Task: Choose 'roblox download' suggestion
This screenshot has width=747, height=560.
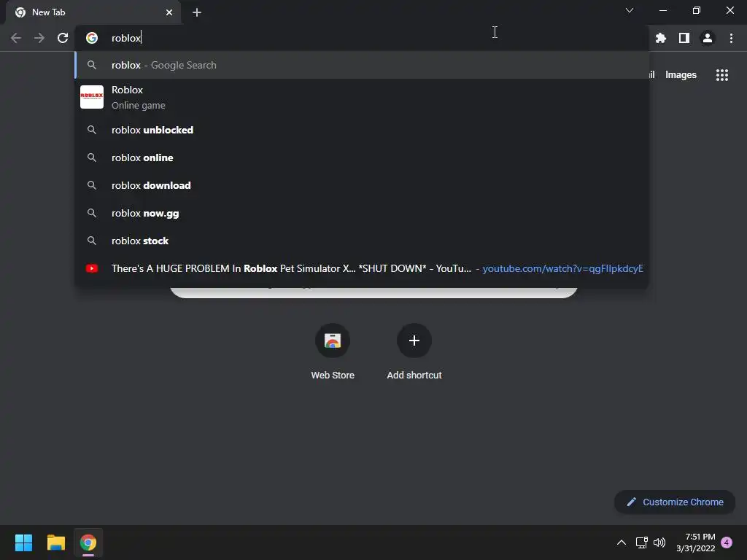Action: pos(362,185)
